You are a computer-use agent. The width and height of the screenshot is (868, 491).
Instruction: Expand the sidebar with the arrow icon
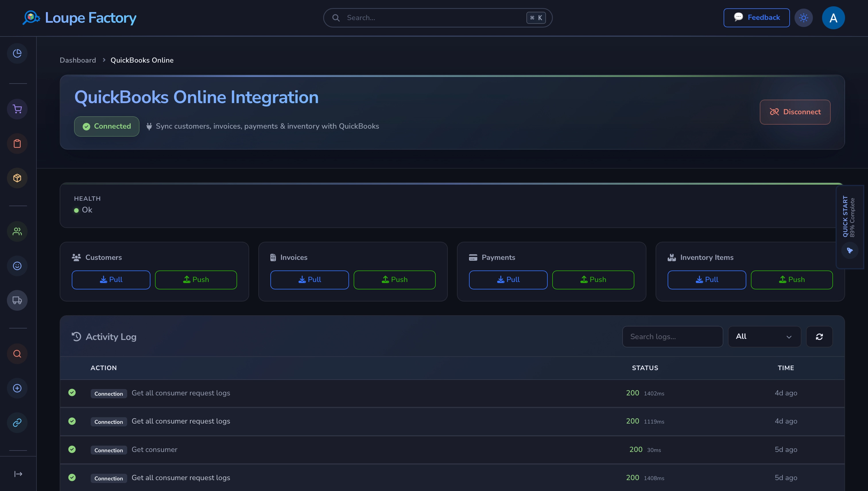tap(18, 474)
